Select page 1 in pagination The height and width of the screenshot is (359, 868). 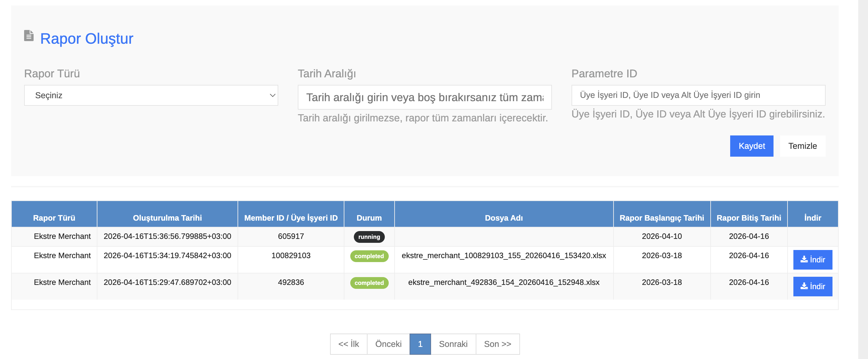click(x=420, y=344)
